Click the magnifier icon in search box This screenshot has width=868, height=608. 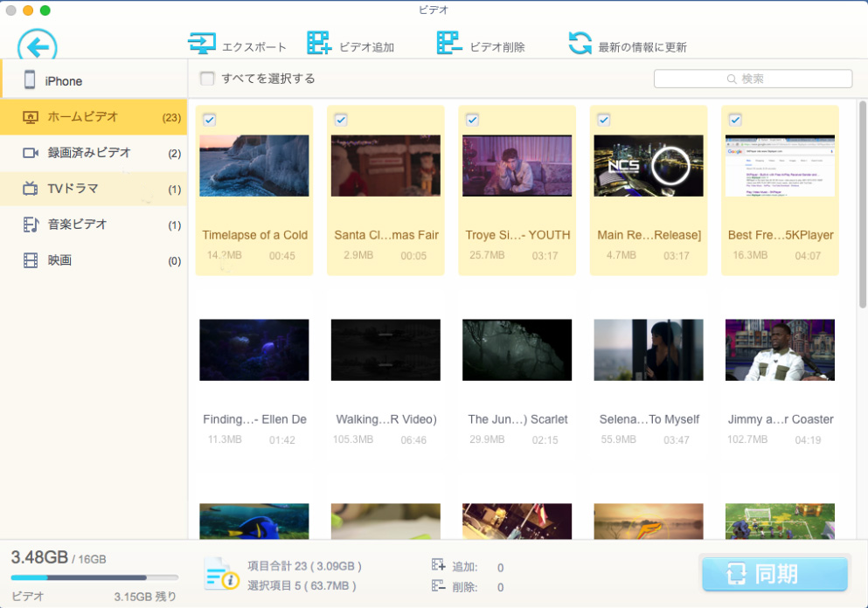(x=732, y=79)
